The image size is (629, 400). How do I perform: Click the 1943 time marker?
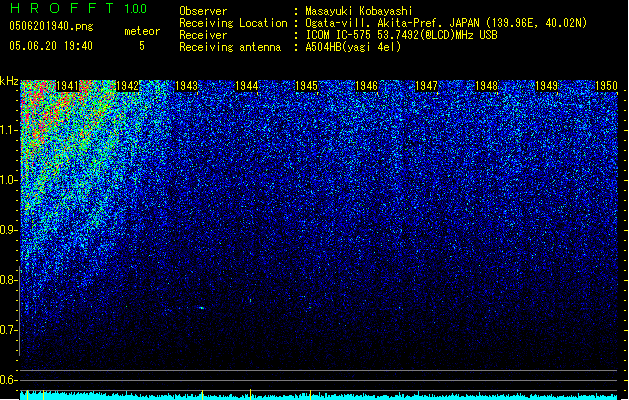[187, 86]
